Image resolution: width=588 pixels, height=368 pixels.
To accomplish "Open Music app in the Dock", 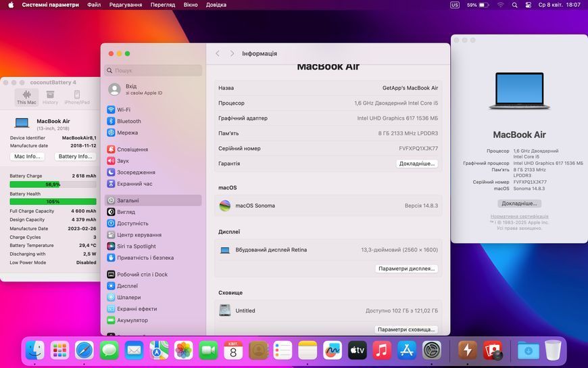I will tap(382, 350).
